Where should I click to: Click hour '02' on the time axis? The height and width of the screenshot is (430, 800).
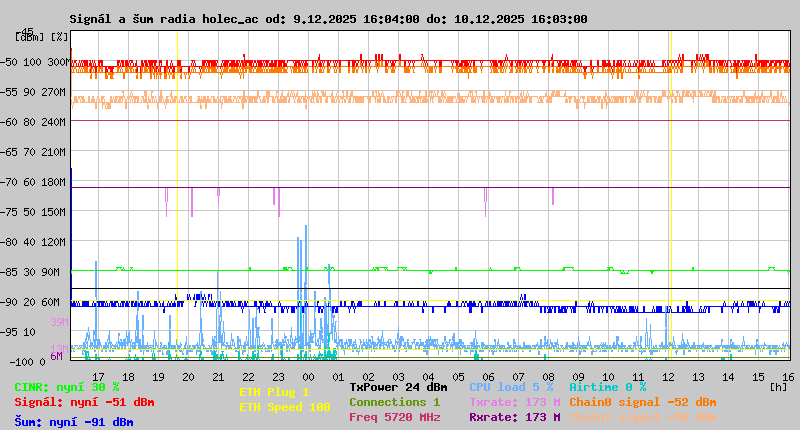pos(368,377)
